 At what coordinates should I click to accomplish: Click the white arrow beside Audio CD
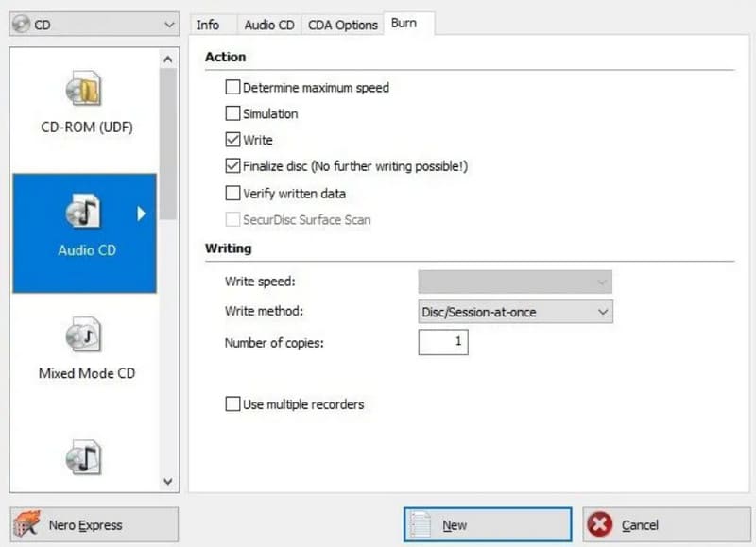142,214
